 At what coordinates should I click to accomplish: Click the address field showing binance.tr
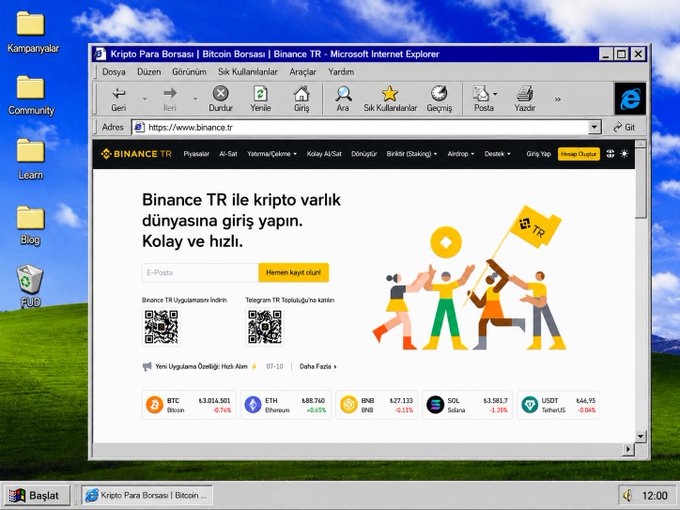click(360, 127)
